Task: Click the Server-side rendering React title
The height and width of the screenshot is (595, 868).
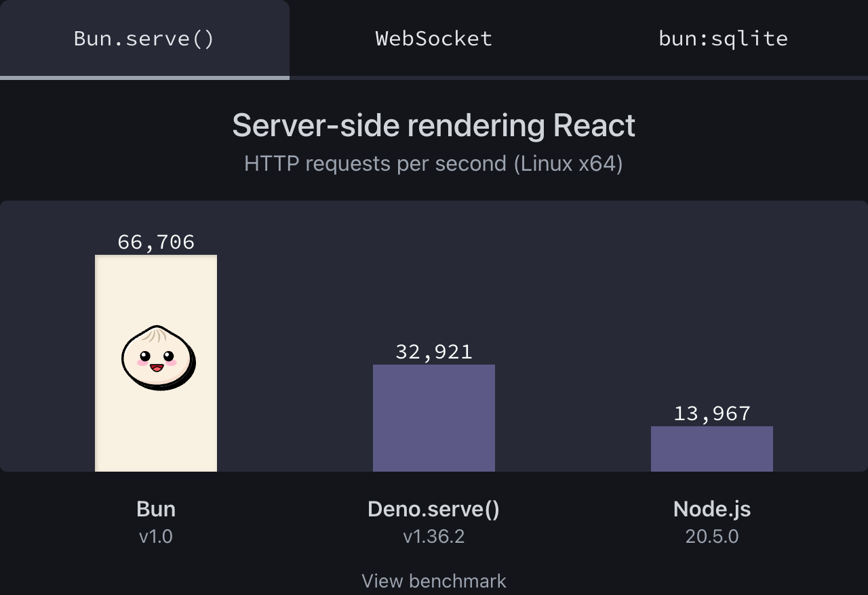Action: [434, 125]
